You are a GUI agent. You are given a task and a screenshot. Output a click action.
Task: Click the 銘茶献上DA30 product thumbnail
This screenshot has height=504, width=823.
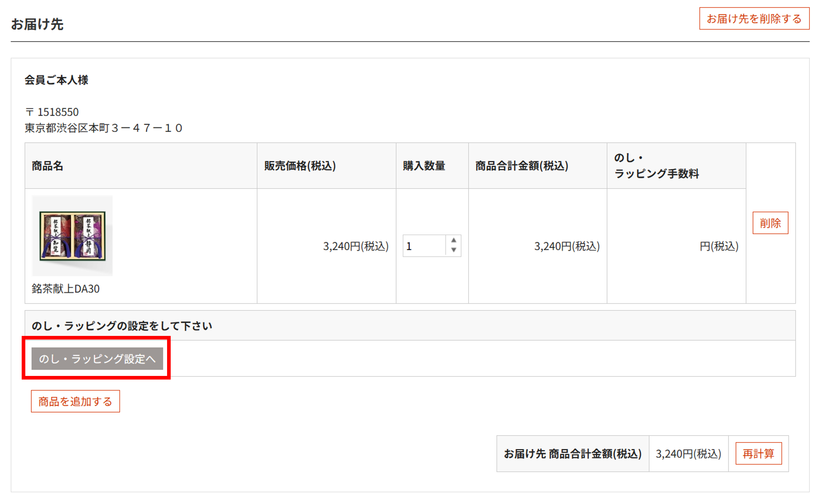[72, 235]
